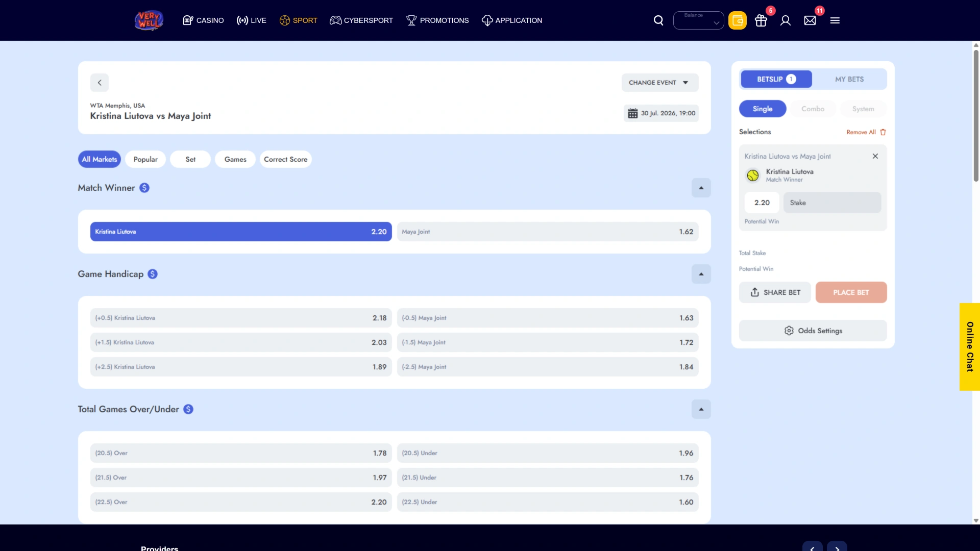Click the Match Winner info badge icon
The width and height of the screenshot is (980, 551).
(144, 188)
